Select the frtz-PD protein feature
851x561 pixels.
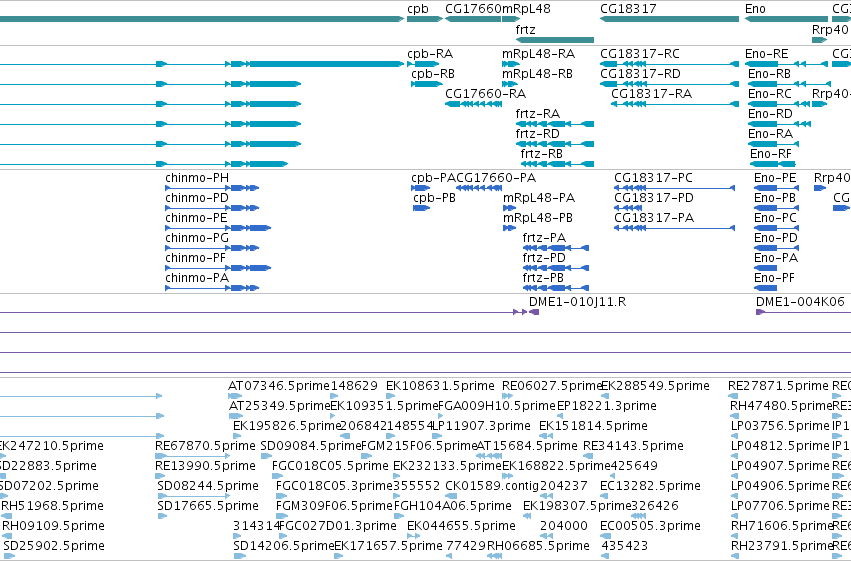point(556,268)
